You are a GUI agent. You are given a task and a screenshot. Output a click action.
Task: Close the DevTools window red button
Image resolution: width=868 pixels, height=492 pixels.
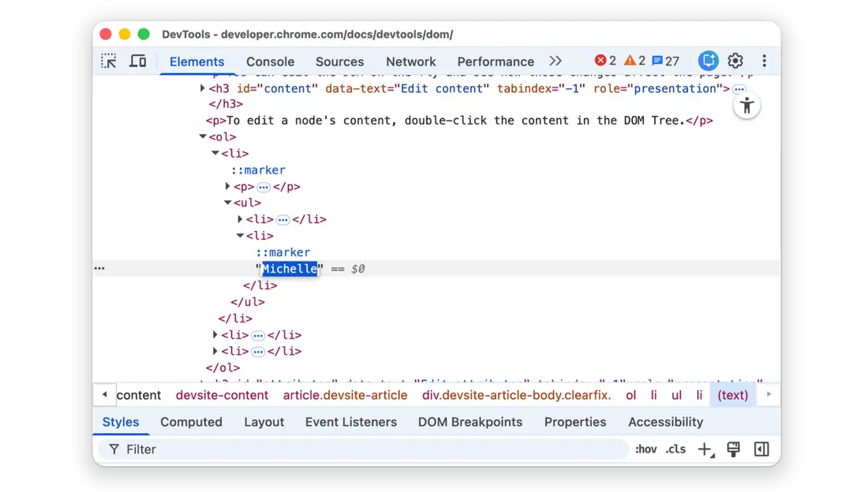pyautogui.click(x=106, y=35)
